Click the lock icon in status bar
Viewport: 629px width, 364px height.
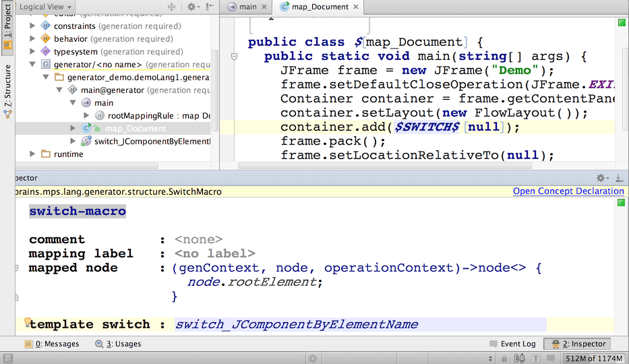pos(504,359)
